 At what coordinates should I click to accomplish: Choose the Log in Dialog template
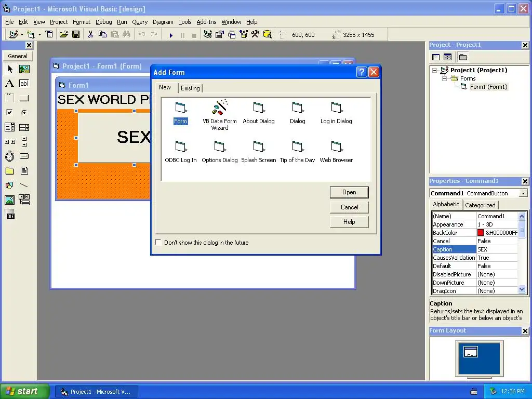coord(336,113)
